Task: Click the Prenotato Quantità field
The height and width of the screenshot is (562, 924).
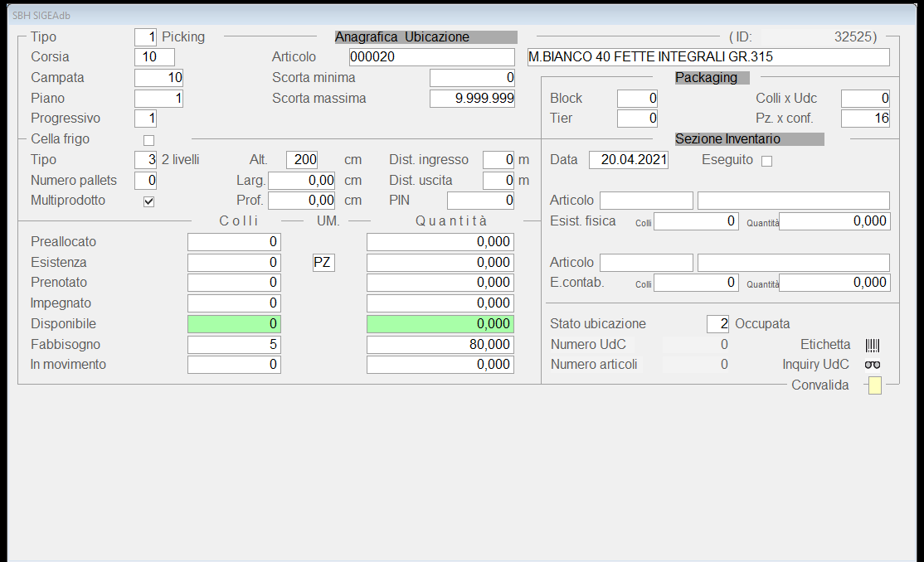Action: tap(440, 283)
